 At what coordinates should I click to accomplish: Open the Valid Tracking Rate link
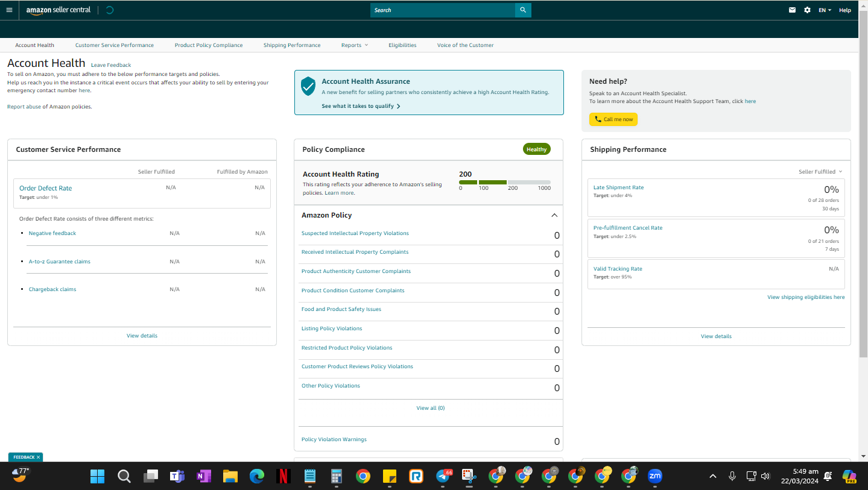click(x=618, y=269)
